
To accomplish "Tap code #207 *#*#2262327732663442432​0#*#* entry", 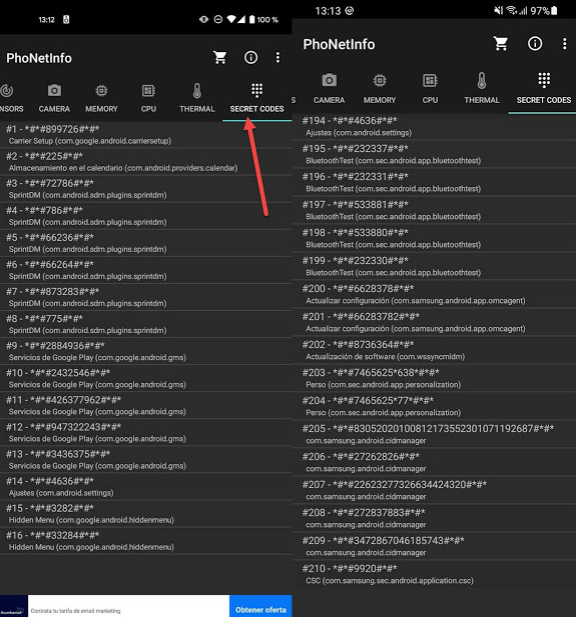I will [434, 490].
